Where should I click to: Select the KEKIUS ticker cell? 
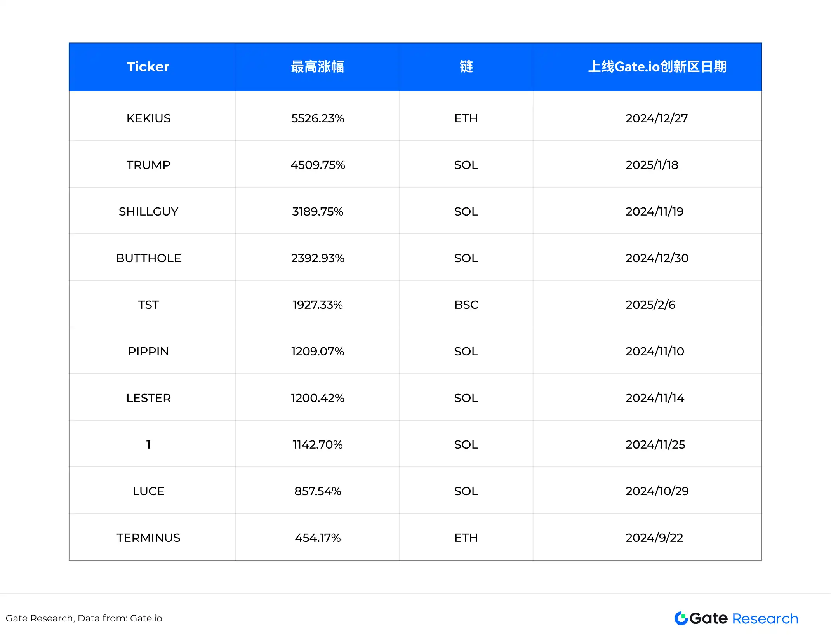pyautogui.click(x=148, y=118)
